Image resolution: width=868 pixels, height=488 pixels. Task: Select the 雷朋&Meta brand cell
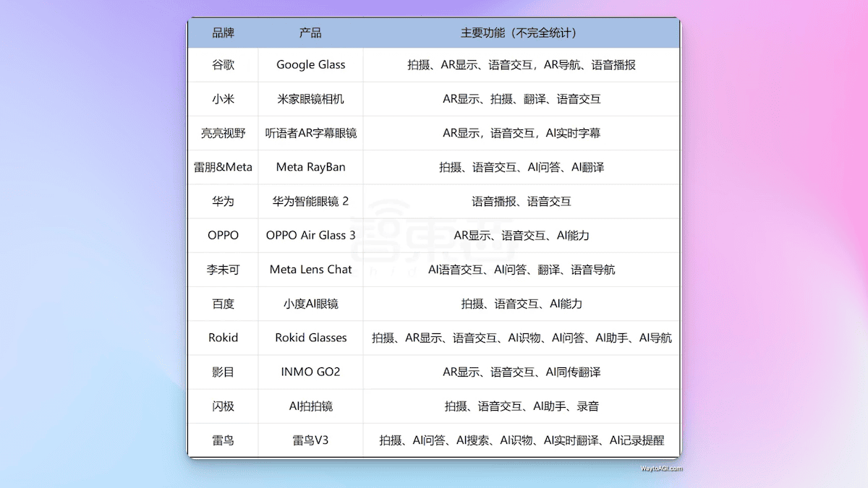(223, 167)
